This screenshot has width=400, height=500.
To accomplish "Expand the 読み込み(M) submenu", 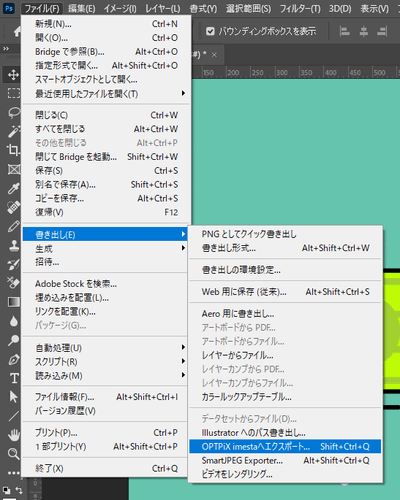I will coord(183,375).
